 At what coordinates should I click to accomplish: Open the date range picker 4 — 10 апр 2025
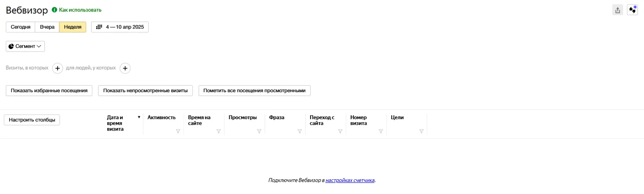(120, 27)
